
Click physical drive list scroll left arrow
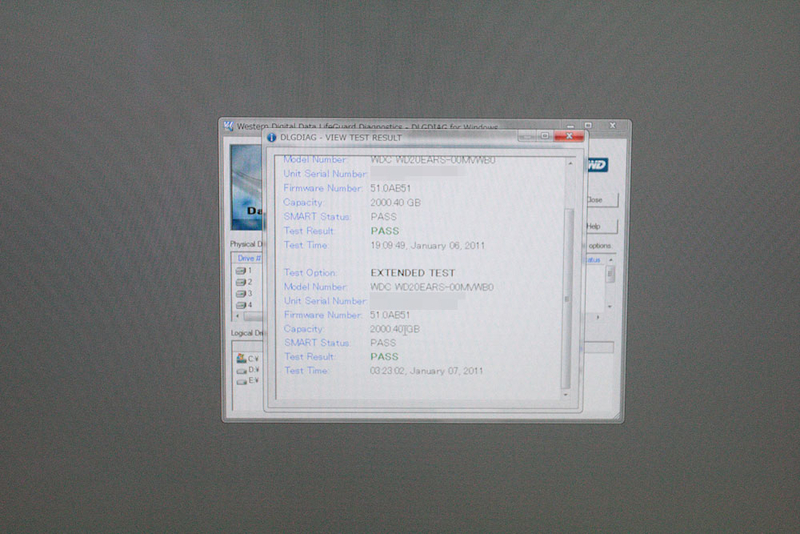[237, 317]
